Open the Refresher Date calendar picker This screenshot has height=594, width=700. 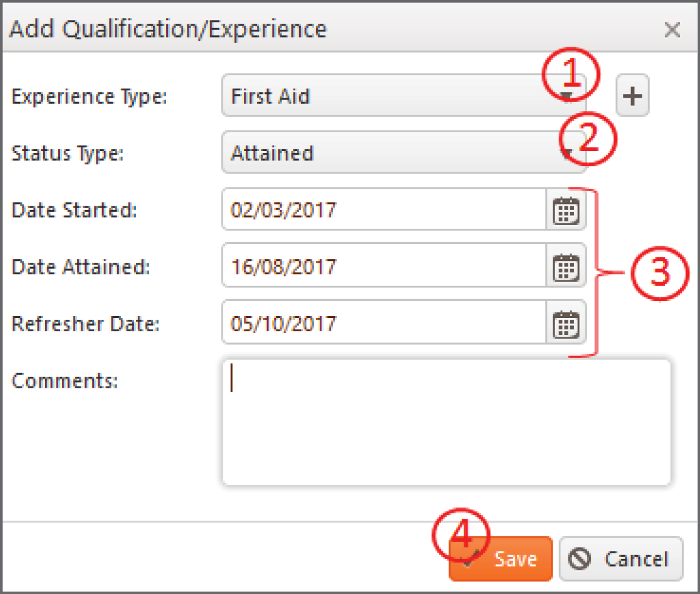(565, 323)
